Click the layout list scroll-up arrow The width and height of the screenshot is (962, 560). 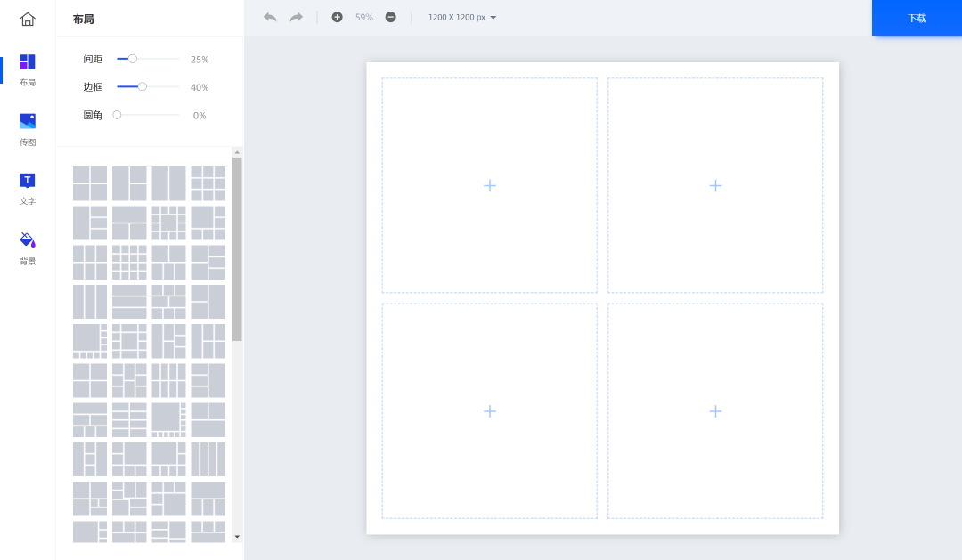click(237, 152)
